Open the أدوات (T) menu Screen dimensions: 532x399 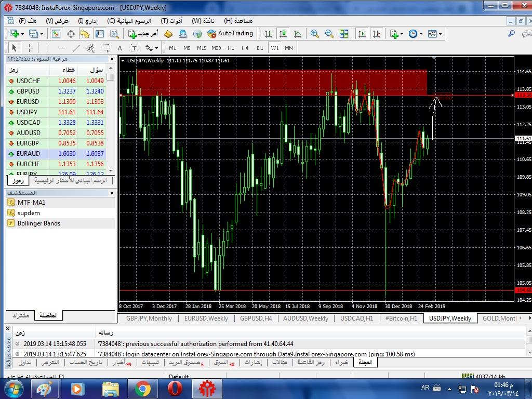pos(171,21)
